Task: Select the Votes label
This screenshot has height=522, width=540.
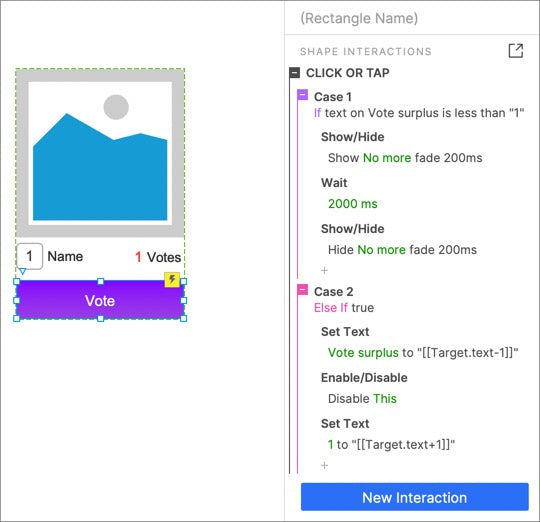Action: click(164, 257)
